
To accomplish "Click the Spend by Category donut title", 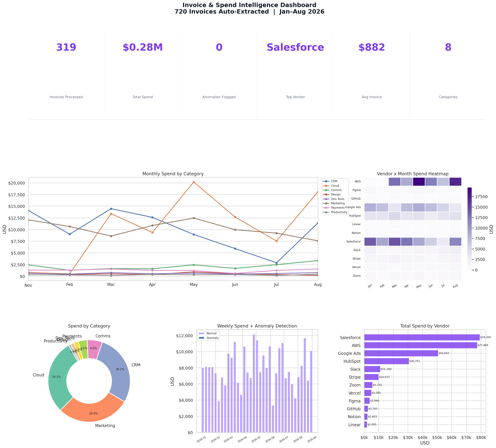I will (x=89, y=326).
